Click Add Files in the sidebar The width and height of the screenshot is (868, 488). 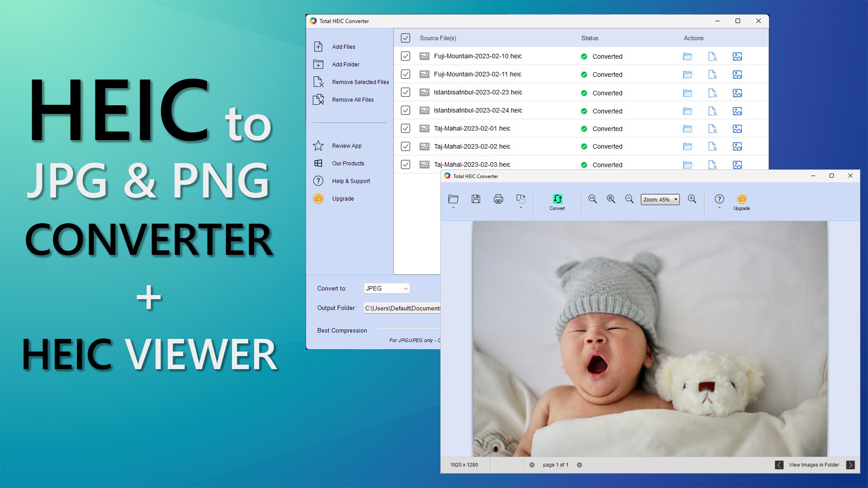343,47
